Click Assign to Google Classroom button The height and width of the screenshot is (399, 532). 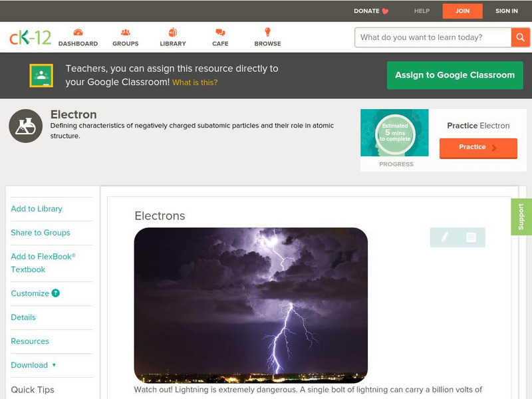tap(455, 75)
